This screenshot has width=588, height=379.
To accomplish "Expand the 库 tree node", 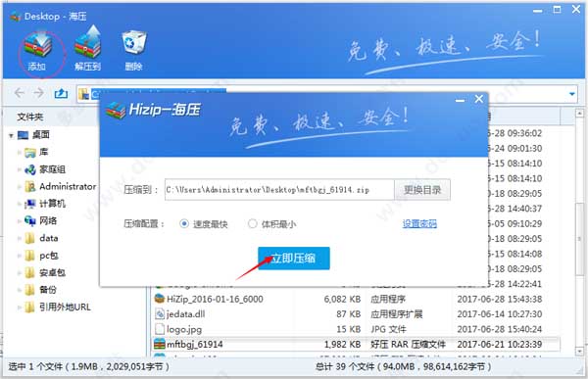I will tap(20, 152).
